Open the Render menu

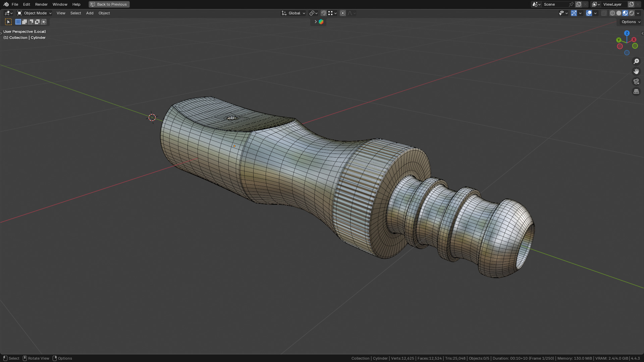[x=41, y=4]
